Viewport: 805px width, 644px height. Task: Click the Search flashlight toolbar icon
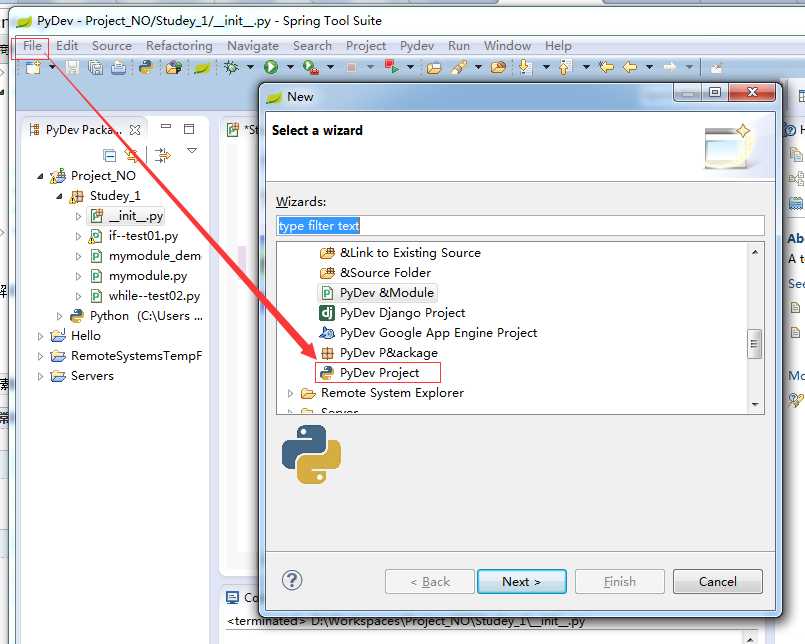pos(459,67)
